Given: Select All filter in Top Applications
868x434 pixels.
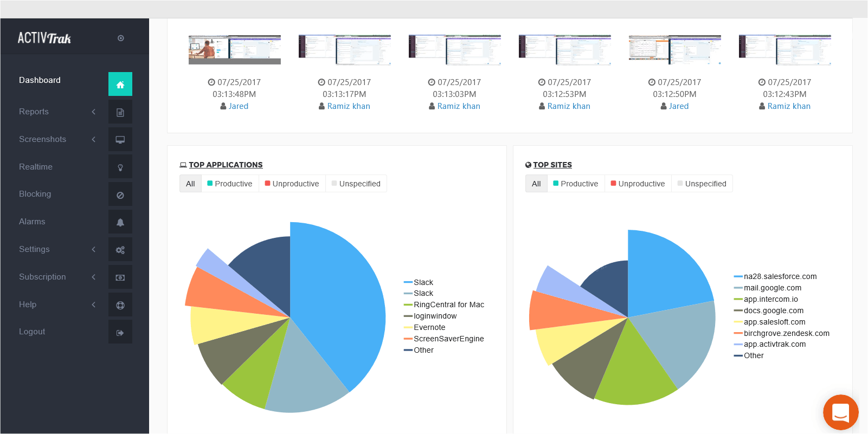Looking at the screenshot, I should tap(190, 184).
